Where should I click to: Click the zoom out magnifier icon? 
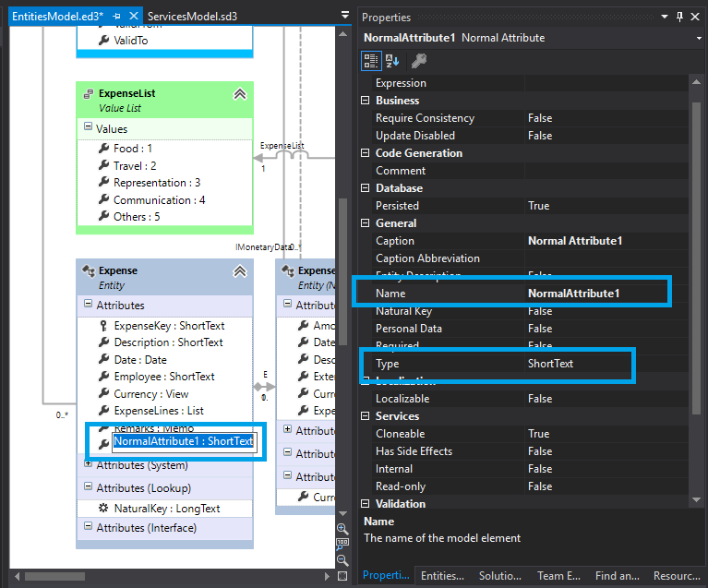(x=342, y=560)
